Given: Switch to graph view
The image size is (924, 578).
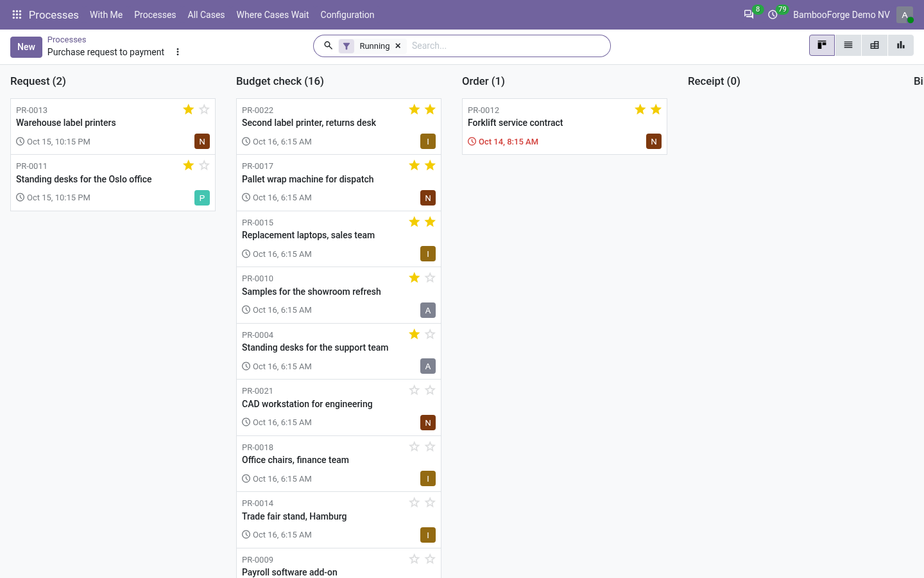Looking at the screenshot, I should (901, 45).
